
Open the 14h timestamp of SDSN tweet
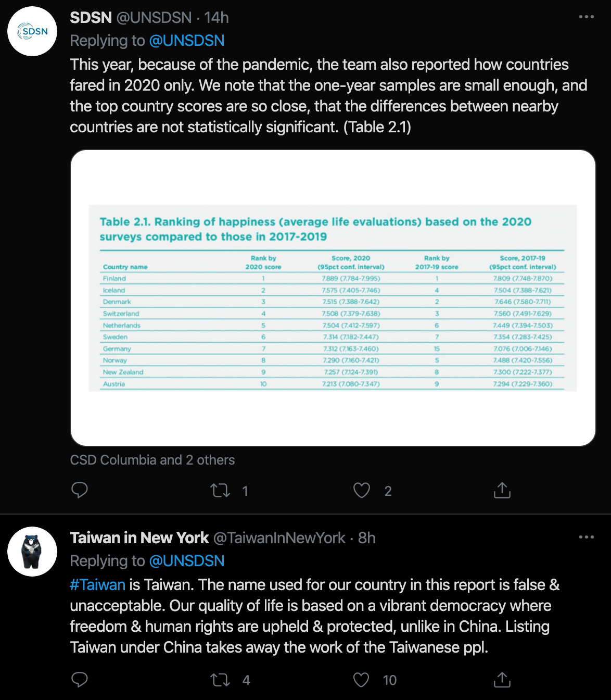217,18
